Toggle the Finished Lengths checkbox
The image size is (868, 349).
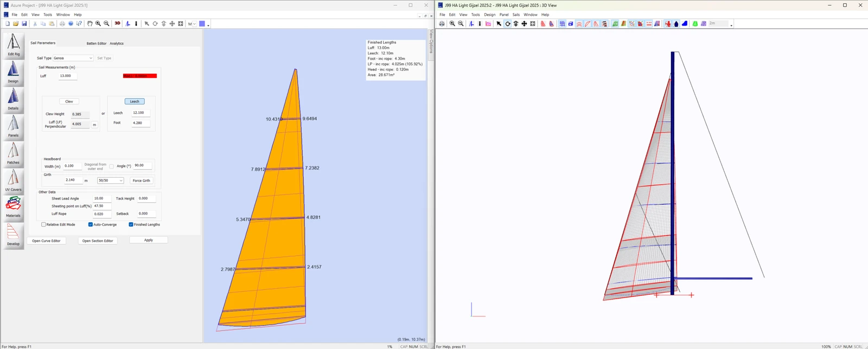[x=131, y=224]
